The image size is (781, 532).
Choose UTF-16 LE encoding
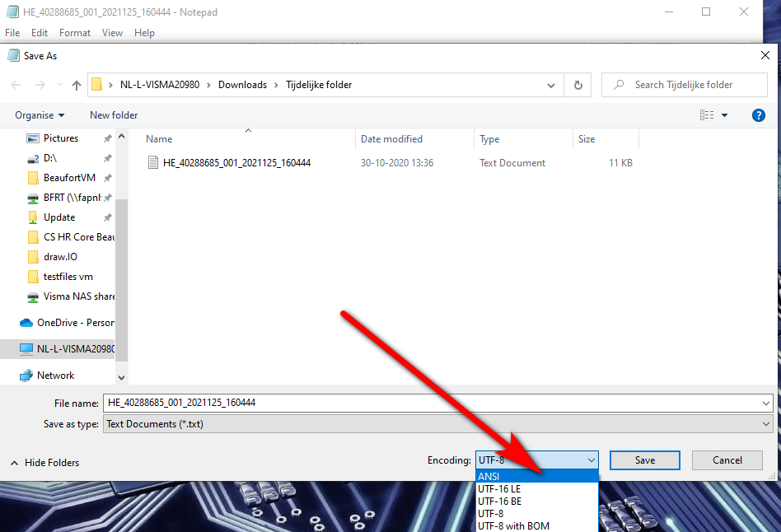[536, 489]
